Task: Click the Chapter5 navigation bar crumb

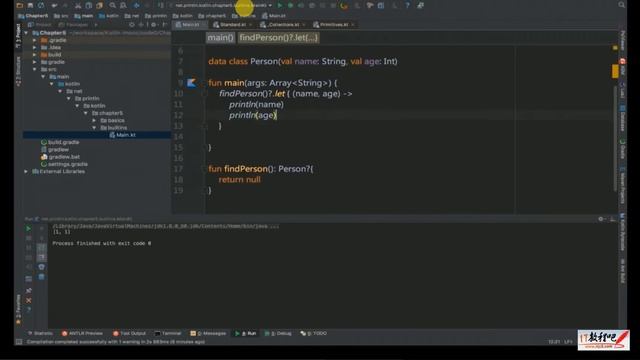Action: (x=33, y=16)
